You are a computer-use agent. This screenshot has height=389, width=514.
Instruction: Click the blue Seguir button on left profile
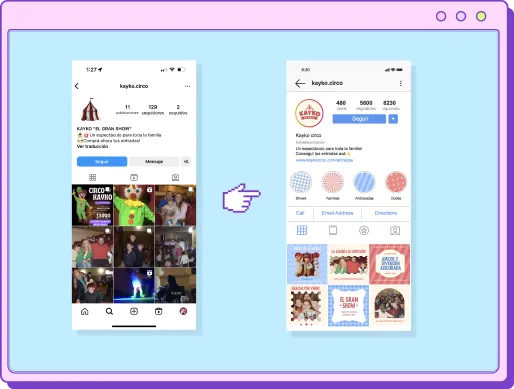click(102, 161)
